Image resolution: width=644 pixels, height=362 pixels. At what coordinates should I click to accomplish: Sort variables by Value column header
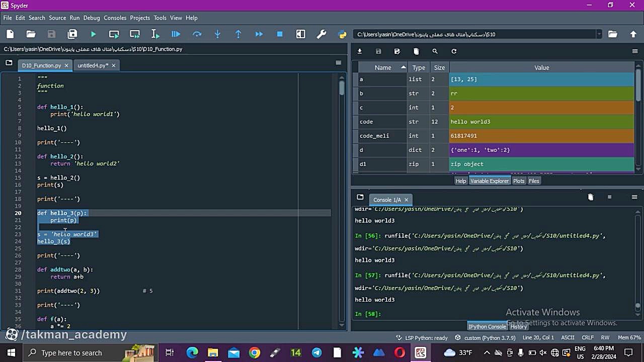(542, 67)
